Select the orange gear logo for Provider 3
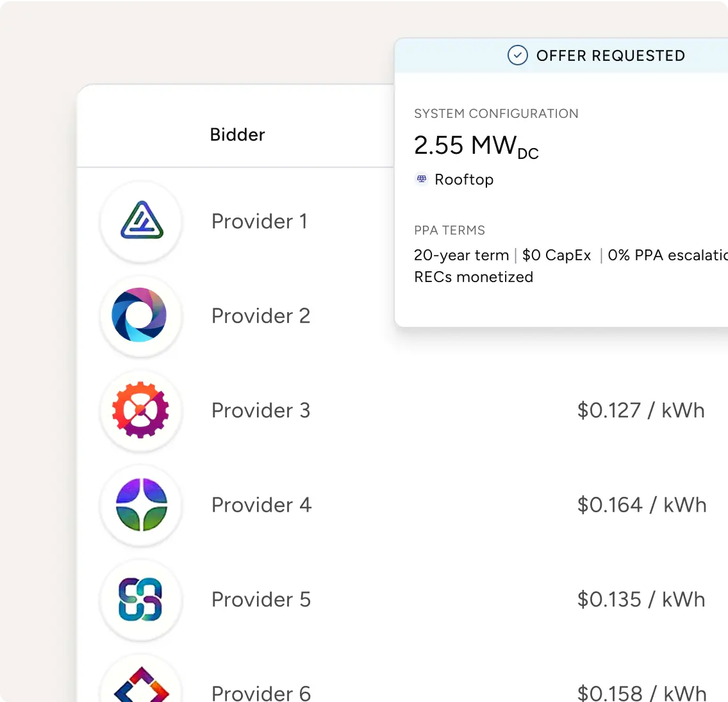The width and height of the screenshot is (728, 702). click(140, 410)
